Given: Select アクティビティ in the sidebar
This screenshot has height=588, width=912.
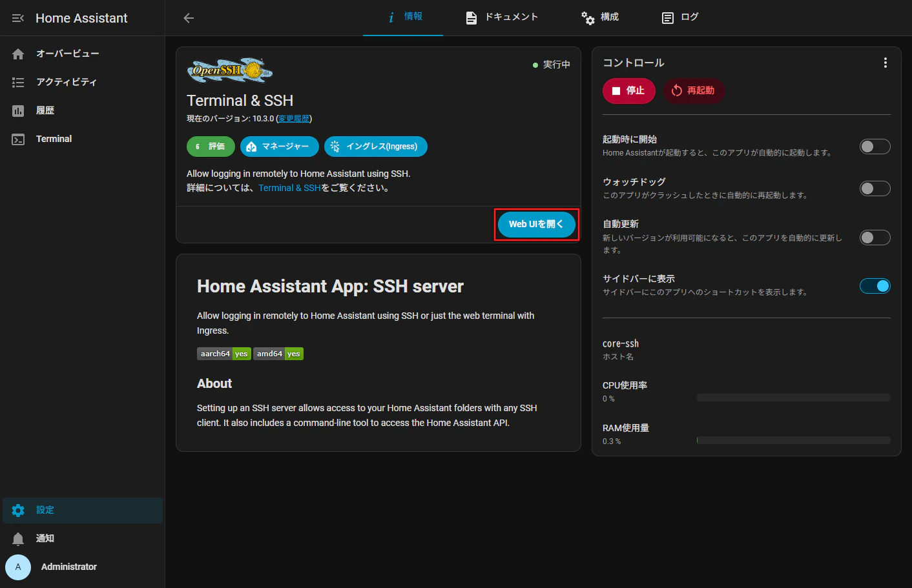Looking at the screenshot, I should [83, 82].
